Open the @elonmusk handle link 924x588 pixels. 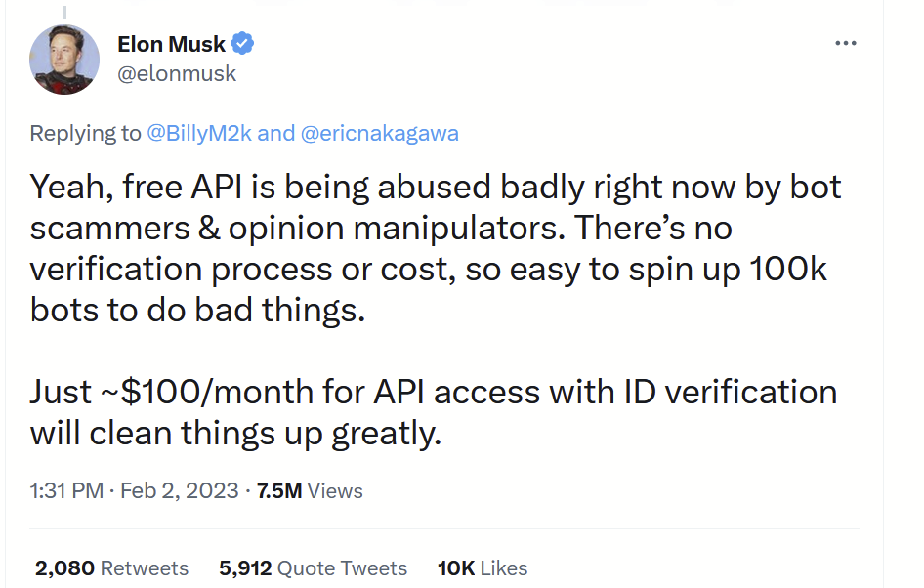(176, 74)
